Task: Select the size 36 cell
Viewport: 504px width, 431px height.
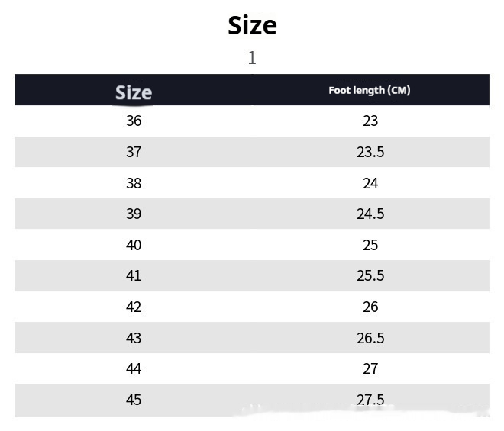Action: point(134,121)
